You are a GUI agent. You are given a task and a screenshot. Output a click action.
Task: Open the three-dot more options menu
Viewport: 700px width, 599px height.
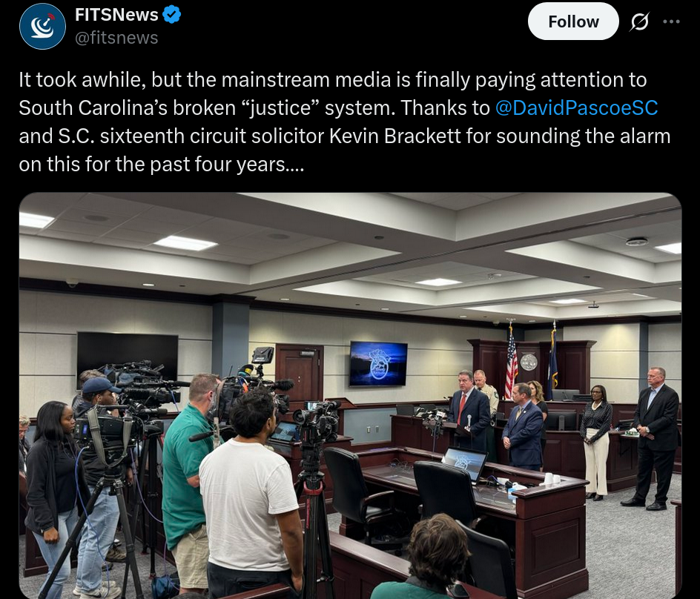(671, 21)
